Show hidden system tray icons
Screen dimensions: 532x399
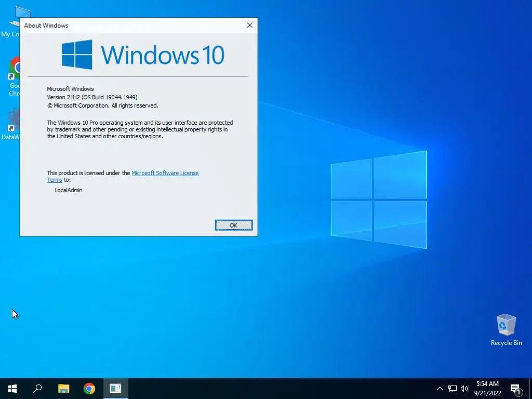pos(440,389)
